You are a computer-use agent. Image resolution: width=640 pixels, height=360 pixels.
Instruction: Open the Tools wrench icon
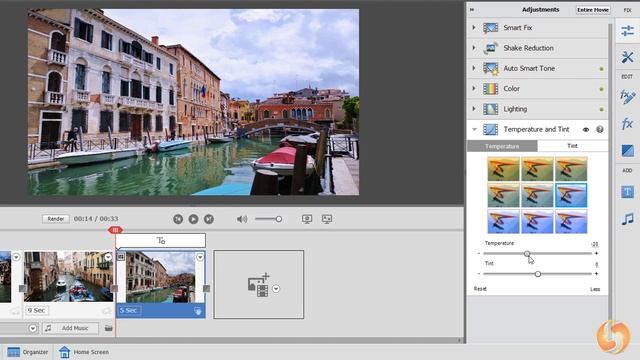point(627,57)
